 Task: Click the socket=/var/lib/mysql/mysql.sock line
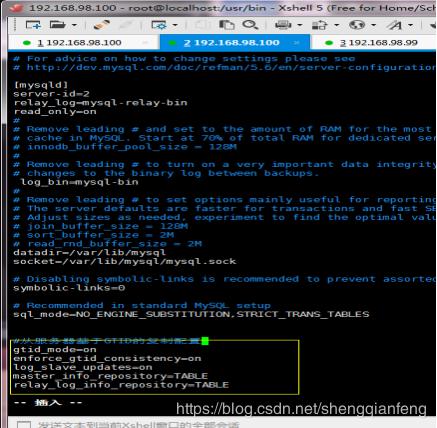(125, 261)
